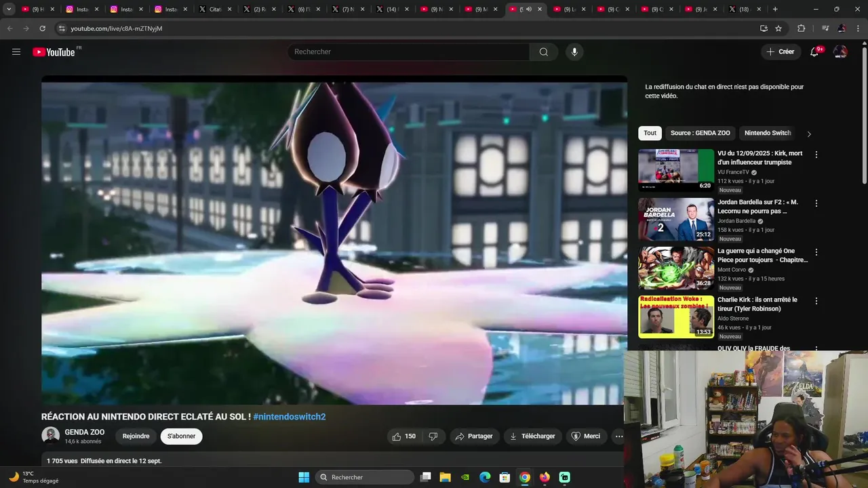868x488 pixels.
Task: Go back in the browser
Action: tap(9, 28)
